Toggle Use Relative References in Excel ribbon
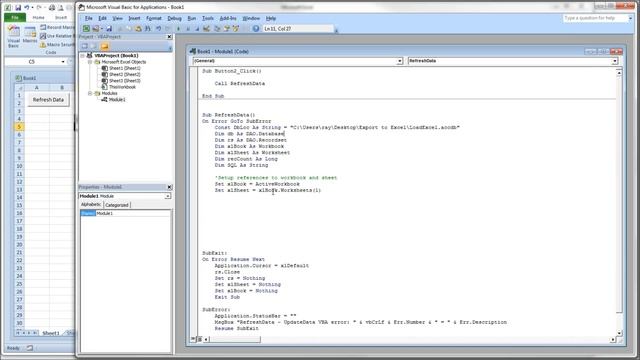 pos(57,36)
